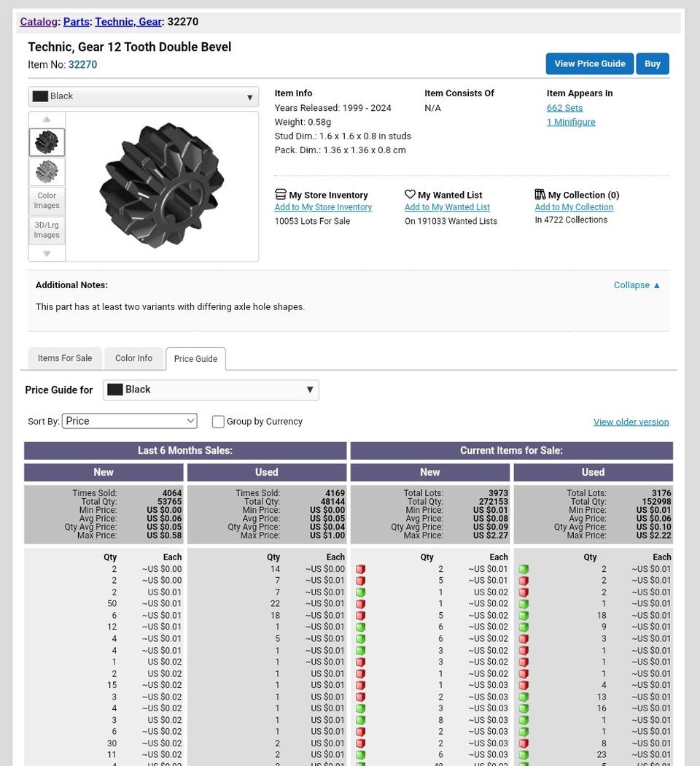
Task: Open the 1 Minifigure link
Action: click(571, 122)
